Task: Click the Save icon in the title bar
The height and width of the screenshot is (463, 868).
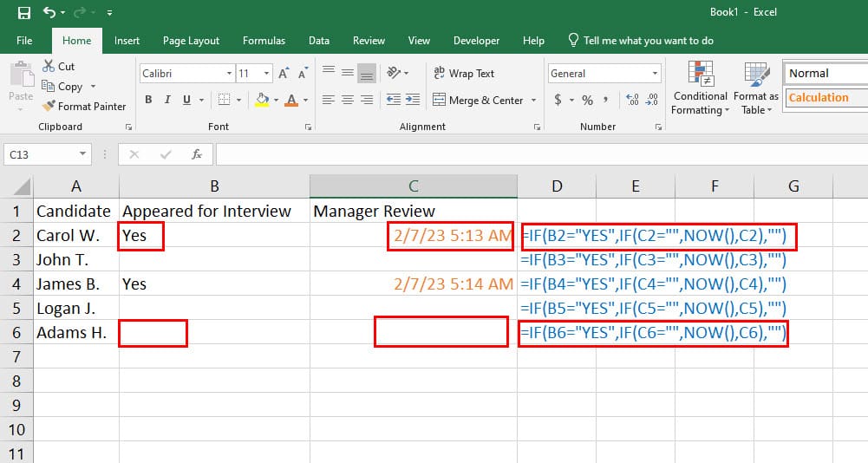Action: pyautogui.click(x=24, y=12)
